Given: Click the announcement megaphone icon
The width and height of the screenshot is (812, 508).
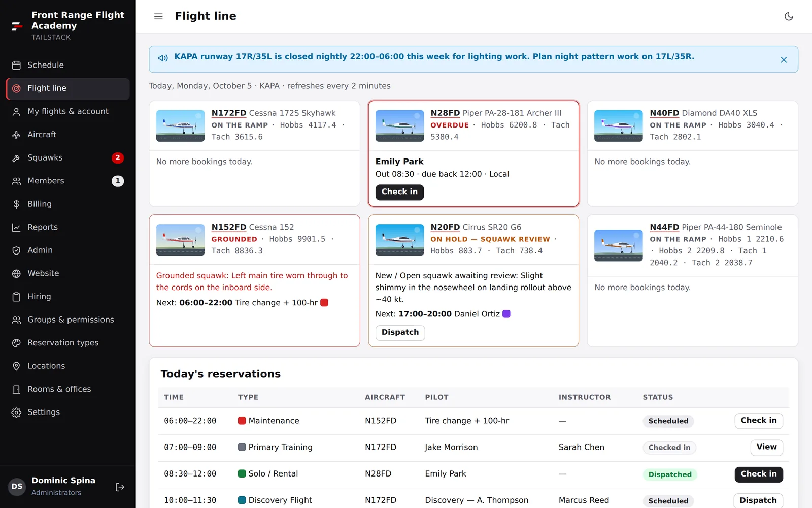Looking at the screenshot, I should (x=163, y=58).
